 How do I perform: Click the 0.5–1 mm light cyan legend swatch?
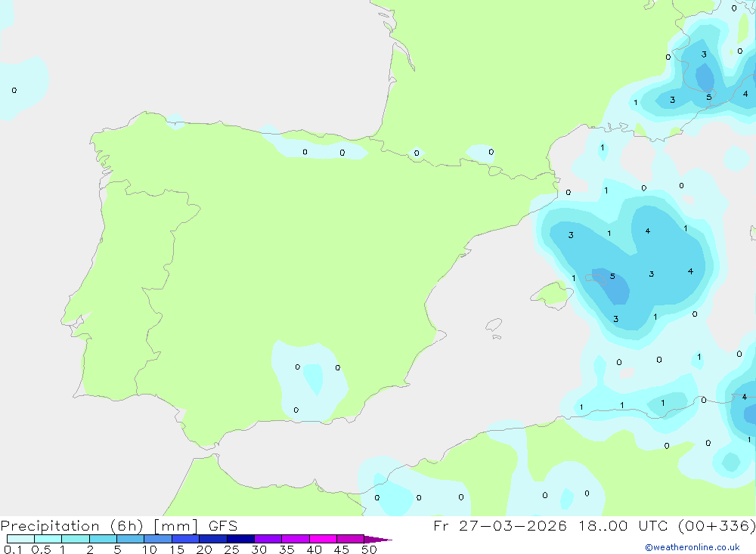point(48,539)
